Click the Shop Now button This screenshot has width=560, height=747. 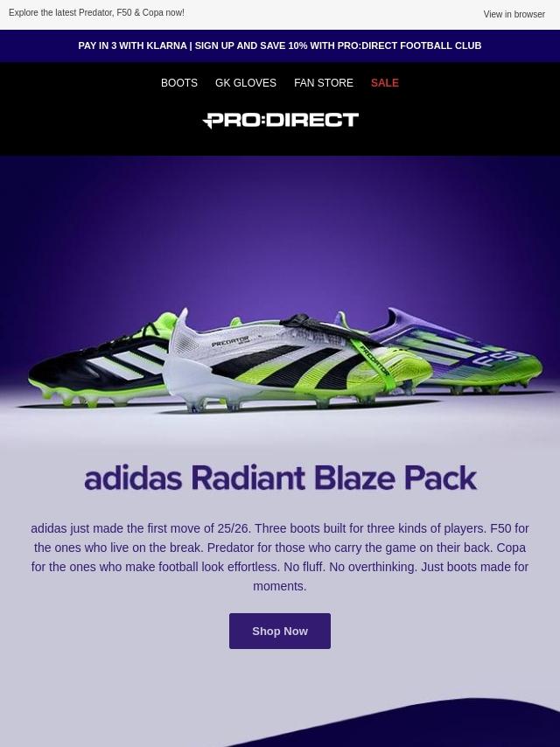pyautogui.click(x=280, y=631)
